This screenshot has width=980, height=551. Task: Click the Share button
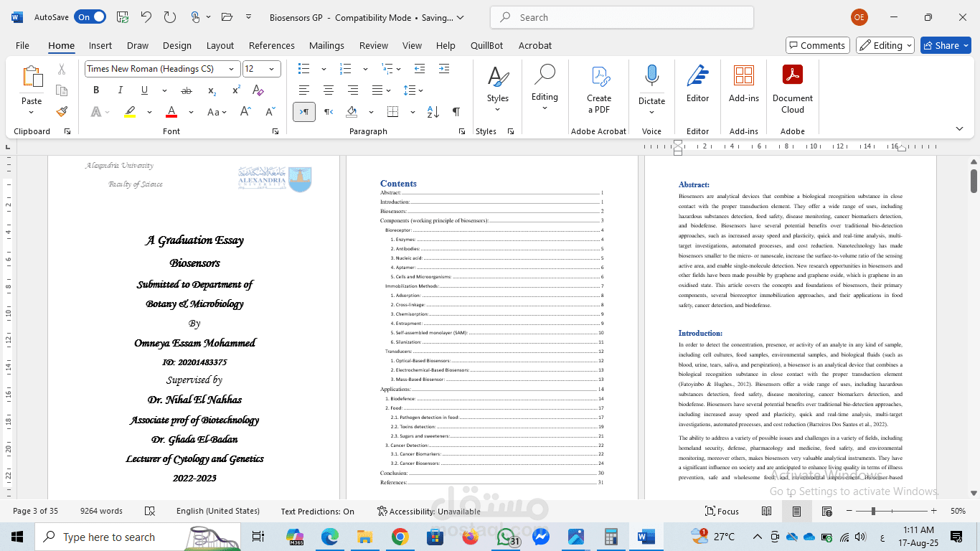946,45
